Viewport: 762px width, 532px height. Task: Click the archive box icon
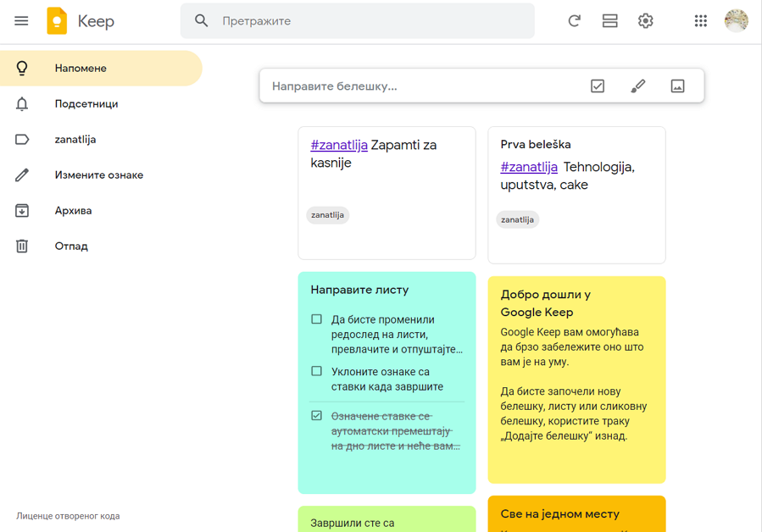click(x=22, y=210)
